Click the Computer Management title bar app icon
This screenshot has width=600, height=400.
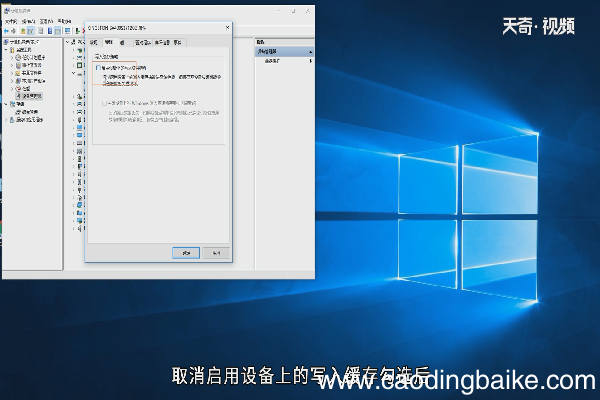(x=7, y=11)
